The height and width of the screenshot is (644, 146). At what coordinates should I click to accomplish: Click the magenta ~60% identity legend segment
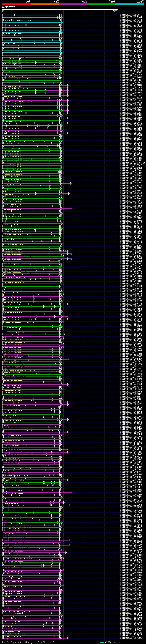tap(73, 4)
